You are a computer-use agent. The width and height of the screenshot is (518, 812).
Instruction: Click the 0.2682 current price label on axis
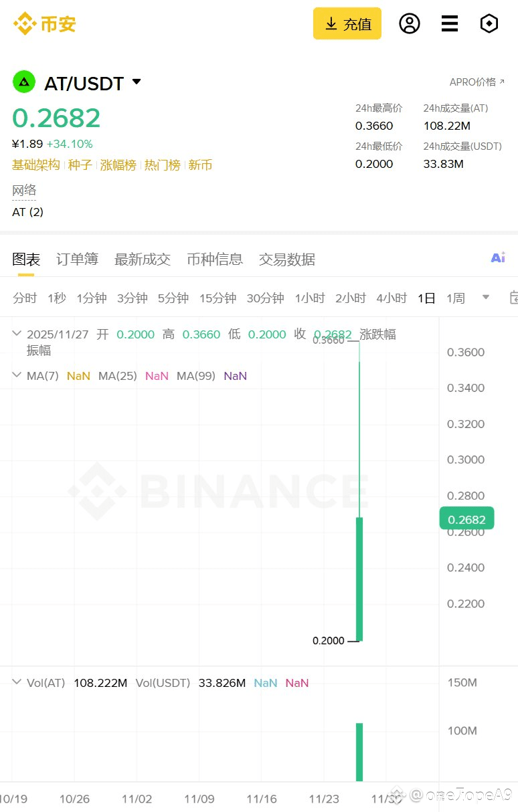466,520
